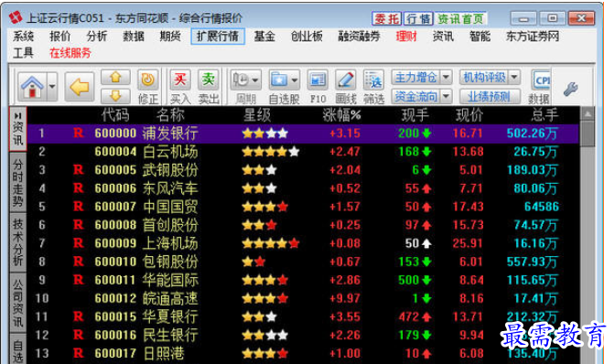Expand the 自选股 dropdown arrow
614x364 pixels.
pos(295,80)
